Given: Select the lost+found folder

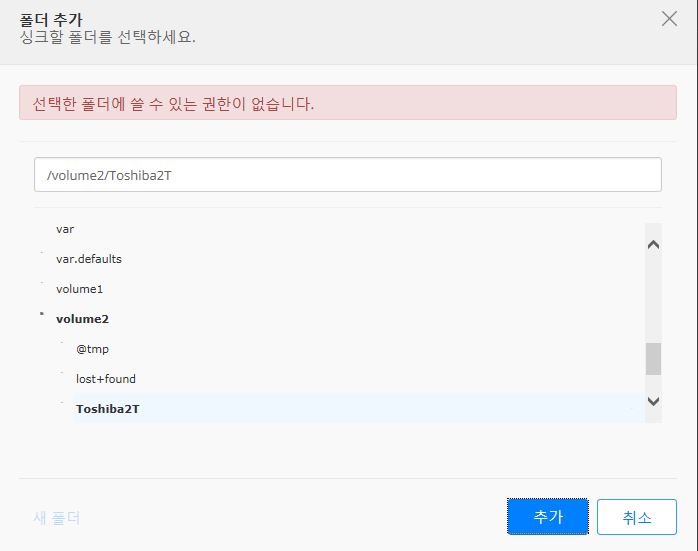Looking at the screenshot, I should [106, 379].
